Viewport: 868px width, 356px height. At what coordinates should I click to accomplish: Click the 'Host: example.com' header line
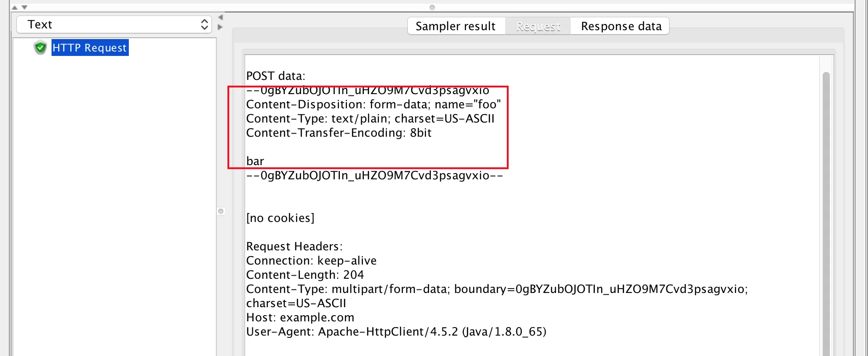tap(300, 317)
